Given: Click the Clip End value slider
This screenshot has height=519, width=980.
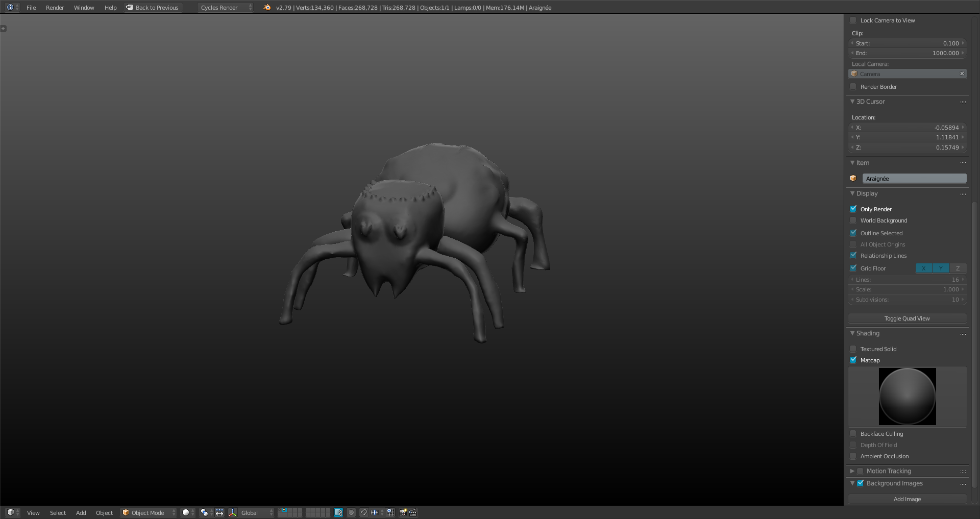Looking at the screenshot, I should pos(907,53).
